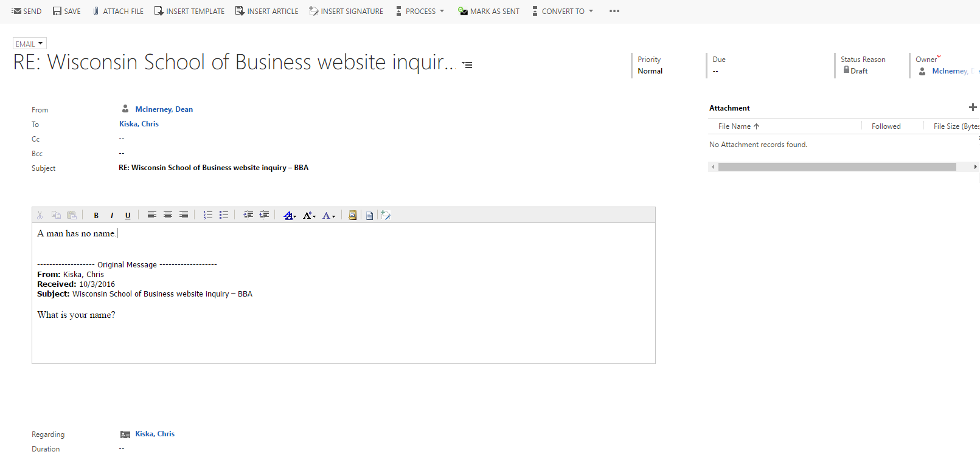Insert a bulleted list
980x460 pixels.
tap(224, 215)
